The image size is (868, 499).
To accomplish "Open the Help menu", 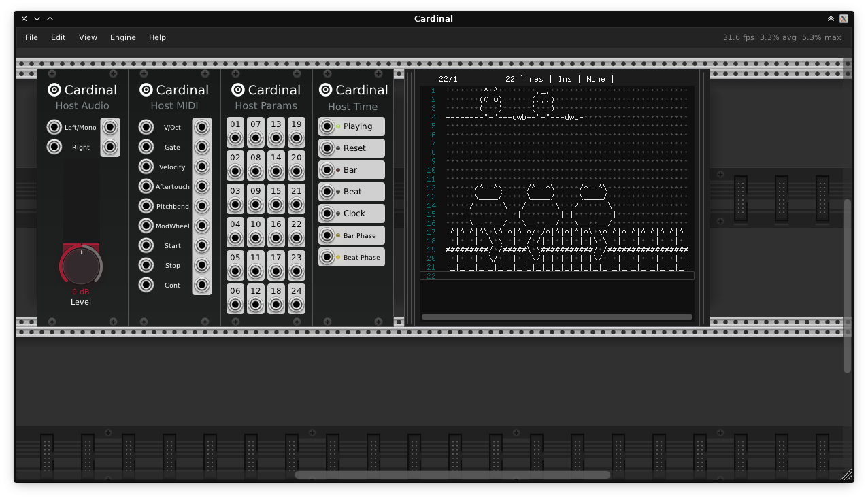I will click(x=157, y=37).
